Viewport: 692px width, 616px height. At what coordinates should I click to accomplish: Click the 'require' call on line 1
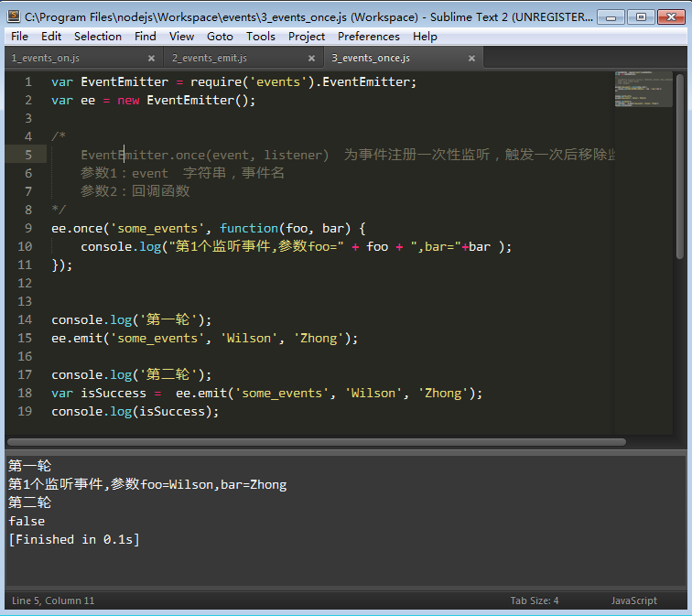(x=216, y=82)
